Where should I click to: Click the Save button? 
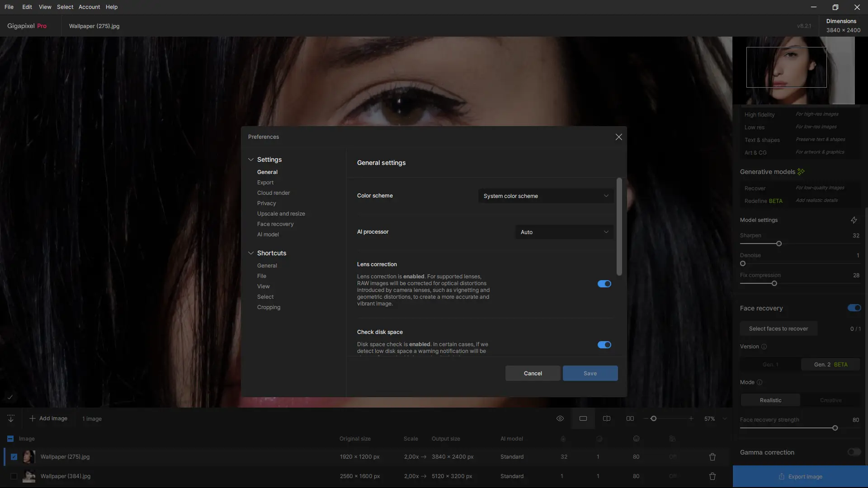590,373
